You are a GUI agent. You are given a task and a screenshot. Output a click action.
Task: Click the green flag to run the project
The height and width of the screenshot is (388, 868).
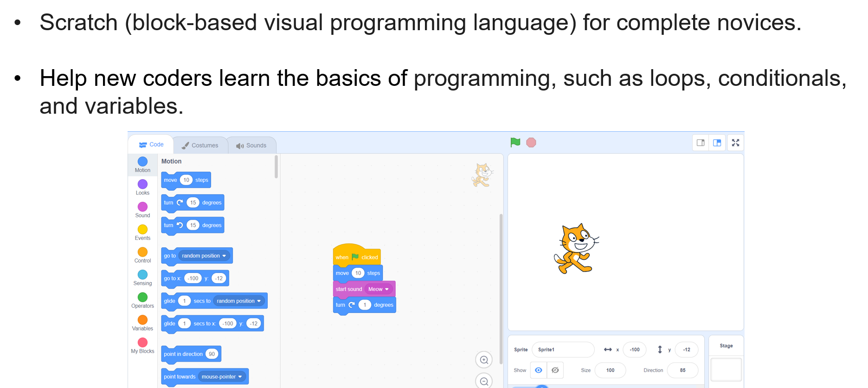pyautogui.click(x=515, y=142)
